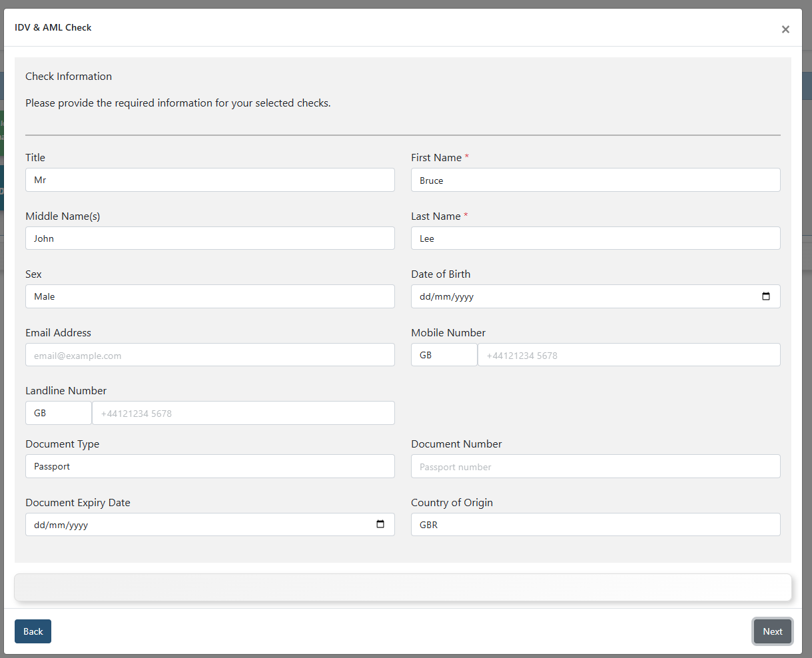
Task: Click the Title label
Action: 35,157
